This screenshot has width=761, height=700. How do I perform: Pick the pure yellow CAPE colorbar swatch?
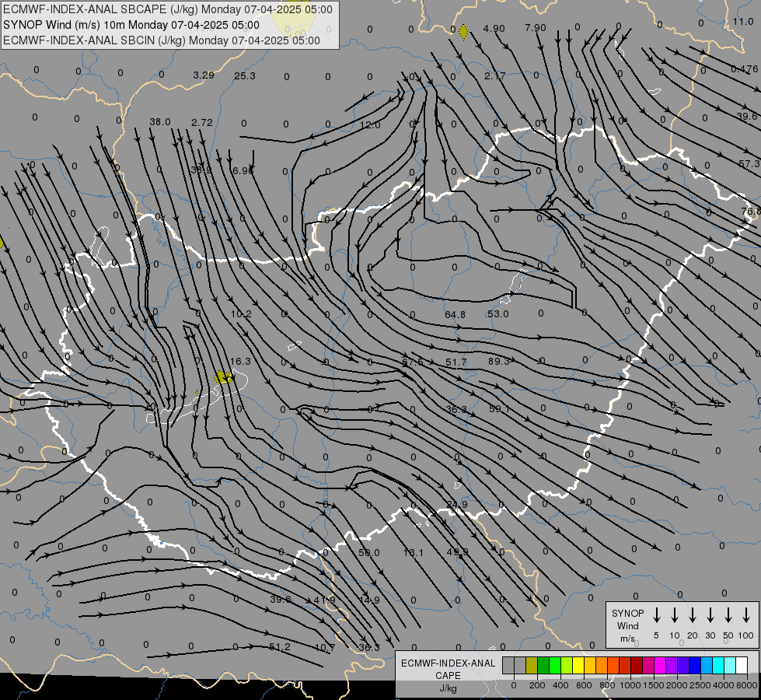pyautogui.click(x=578, y=665)
